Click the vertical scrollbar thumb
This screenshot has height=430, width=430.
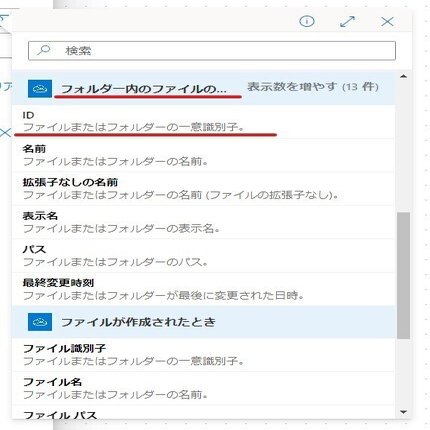click(x=404, y=276)
